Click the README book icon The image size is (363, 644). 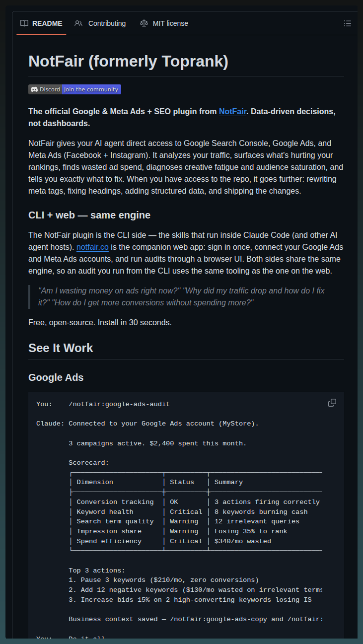coord(24,23)
